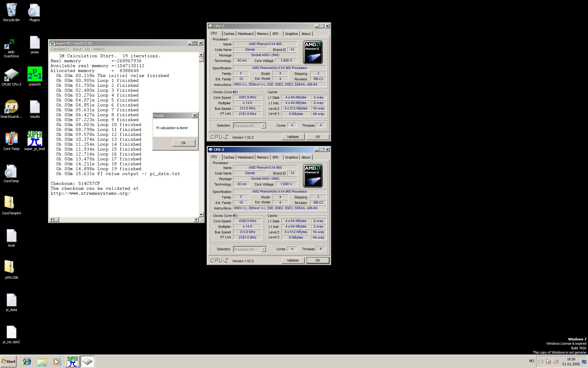Click the volume speaker tray icon

pyautogui.click(x=541, y=362)
